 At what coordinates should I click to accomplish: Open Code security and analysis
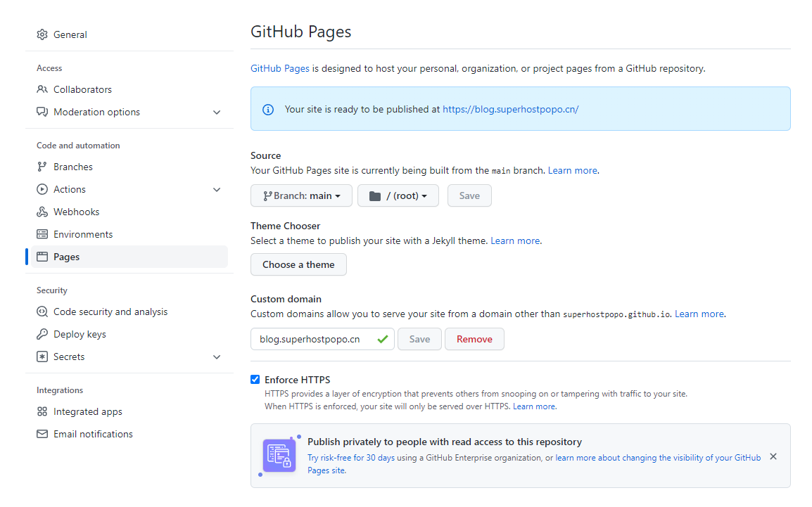pos(129,312)
